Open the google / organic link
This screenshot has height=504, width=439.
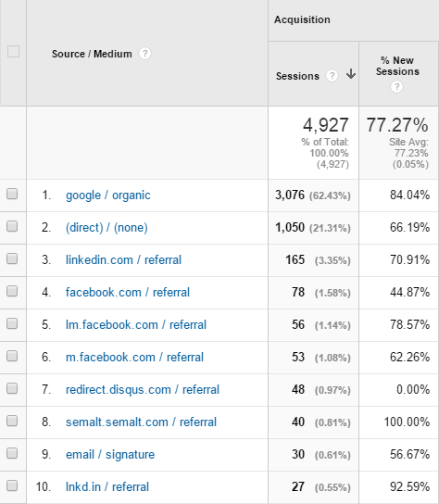click(108, 195)
